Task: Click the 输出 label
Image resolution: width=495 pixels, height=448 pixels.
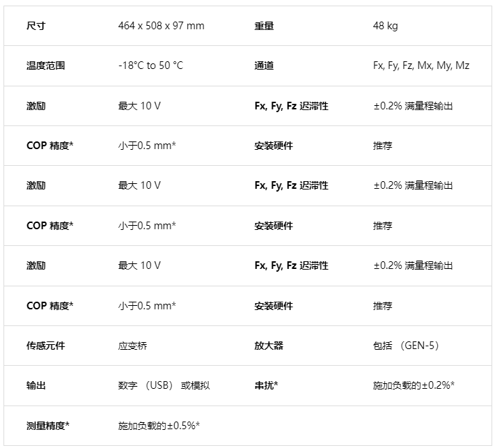Action: 36,385
